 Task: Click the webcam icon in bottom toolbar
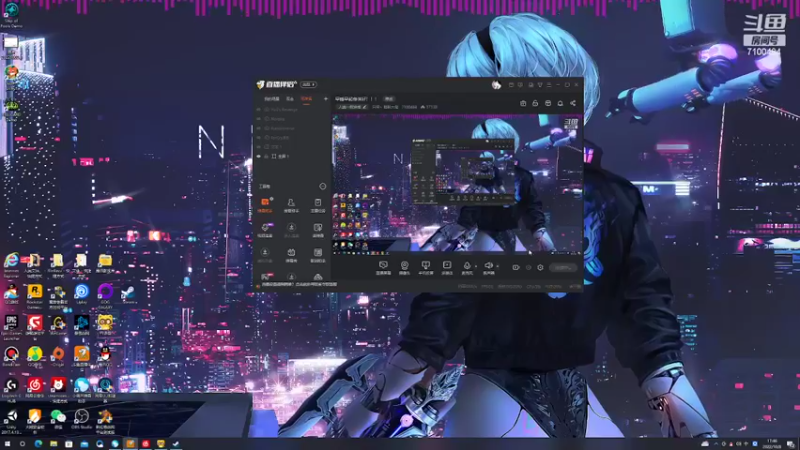404,267
